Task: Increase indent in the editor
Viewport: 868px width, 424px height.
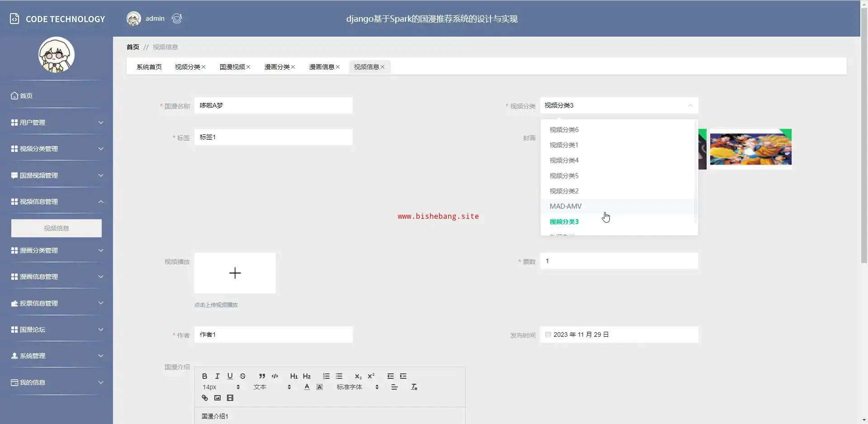Action: coord(403,376)
